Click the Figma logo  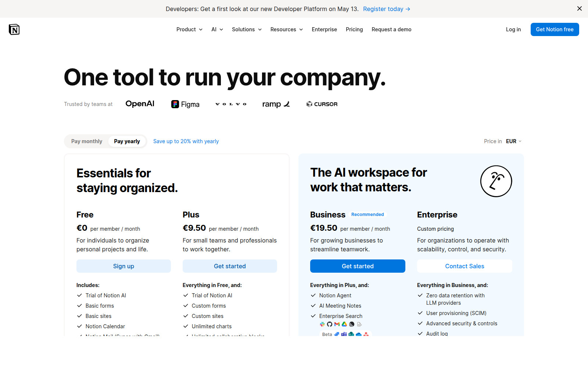point(185,104)
